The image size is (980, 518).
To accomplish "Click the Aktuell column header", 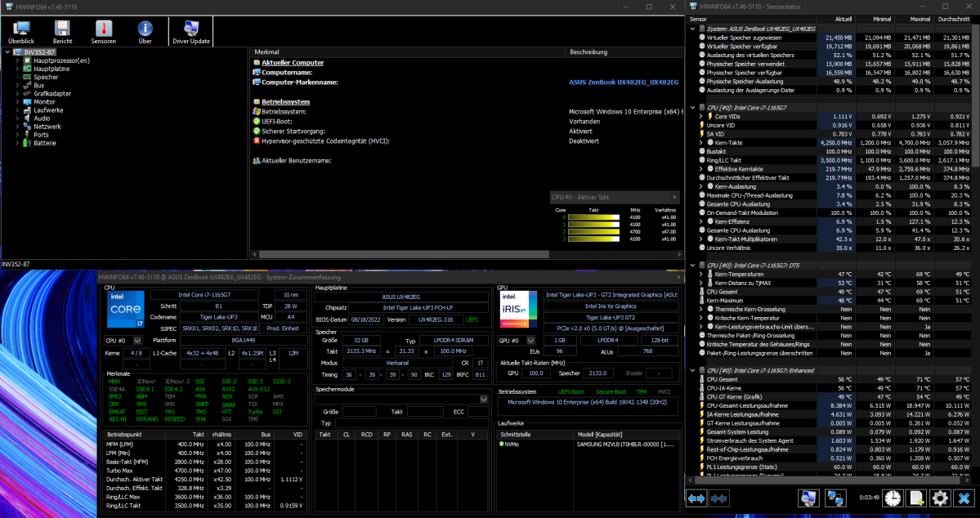I will tap(835, 20).
